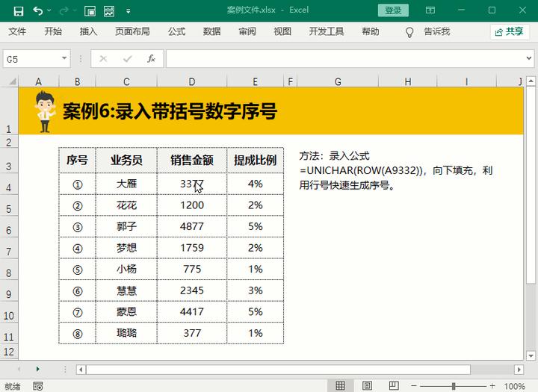Click the 业务员 header cell
Image resolution: width=538 pixels, height=392 pixels.
click(x=126, y=161)
